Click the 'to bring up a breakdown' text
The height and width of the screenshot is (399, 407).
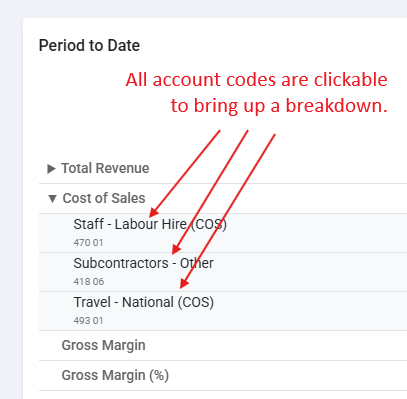(x=279, y=106)
